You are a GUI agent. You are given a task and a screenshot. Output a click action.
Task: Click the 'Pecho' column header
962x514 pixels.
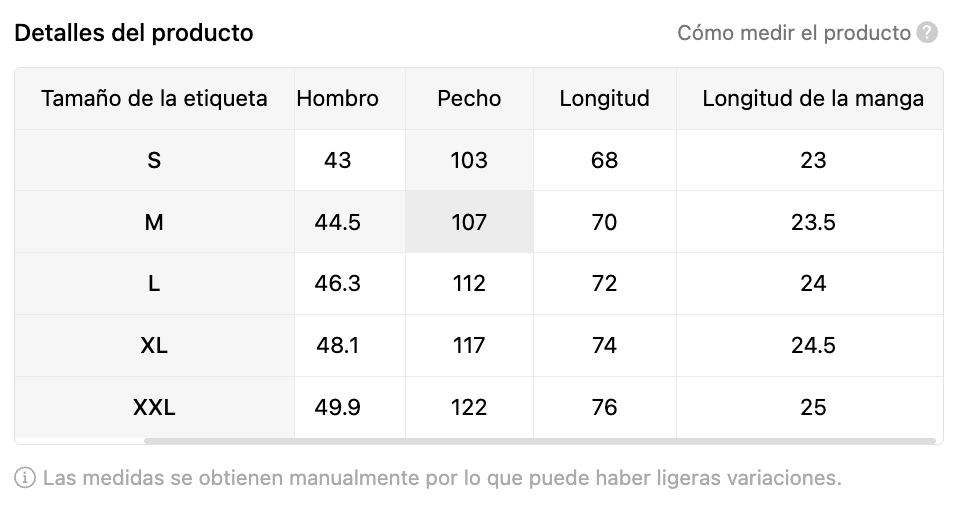click(469, 98)
